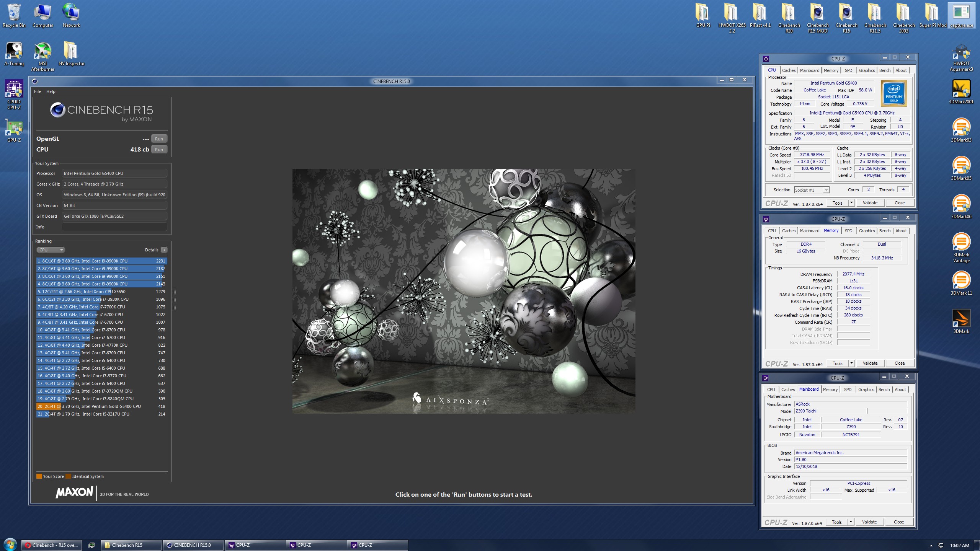980x551 pixels.
Task: Open the Computer desktop icon
Action: tap(43, 15)
